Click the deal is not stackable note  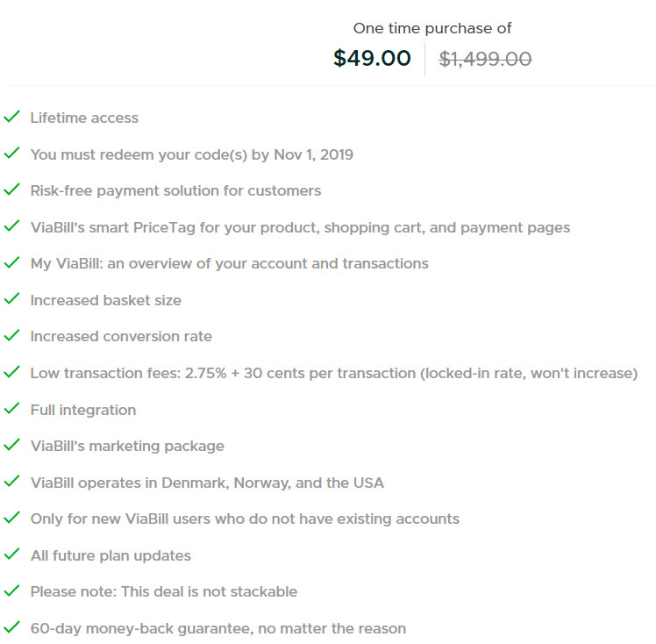pyautogui.click(x=164, y=591)
